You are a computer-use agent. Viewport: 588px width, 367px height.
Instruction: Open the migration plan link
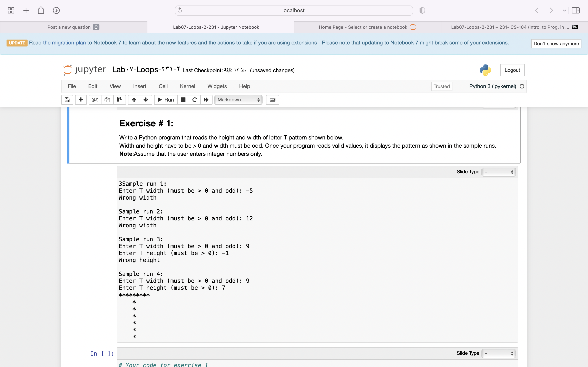pos(64,42)
